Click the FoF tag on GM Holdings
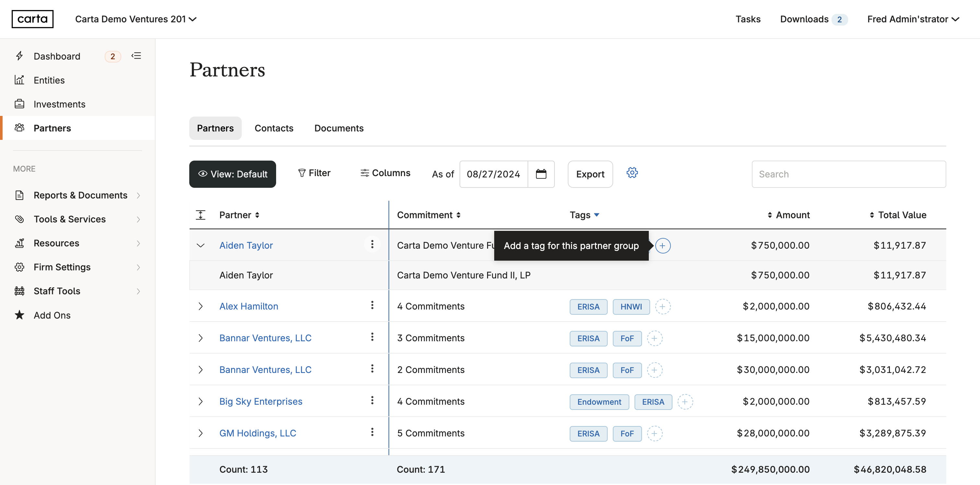The height and width of the screenshot is (485, 980). click(x=627, y=434)
